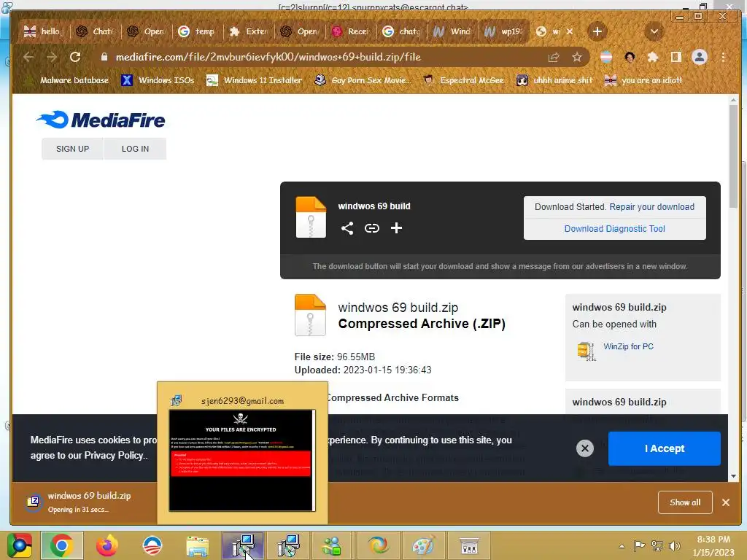Click the Paint palette taskbar icon

pyautogui.click(x=422, y=545)
